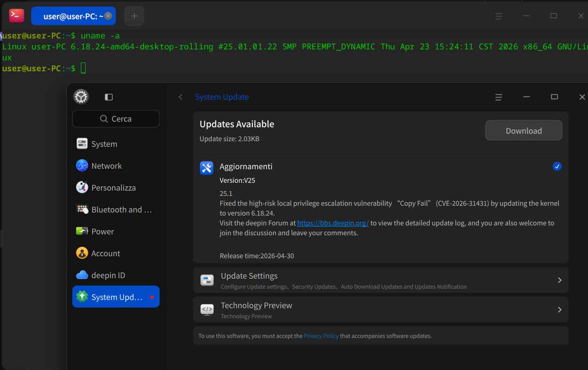Open the Bluetooth and devices category
The height and width of the screenshot is (370, 588).
(x=116, y=209)
